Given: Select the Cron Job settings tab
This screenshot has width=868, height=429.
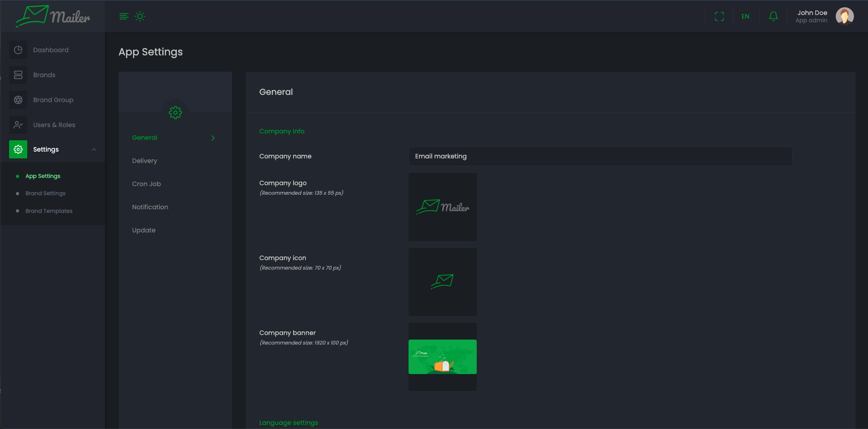Looking at the screenshot, I should (146, 184).
